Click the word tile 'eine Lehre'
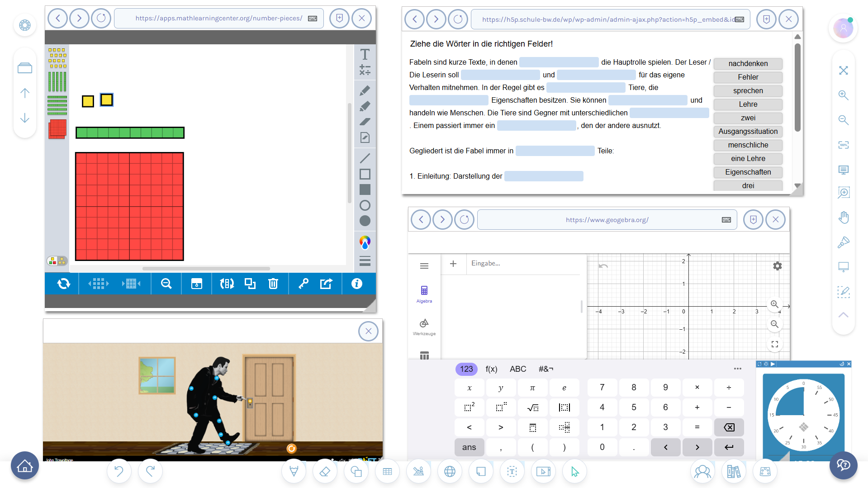 (x=748, y=159)
